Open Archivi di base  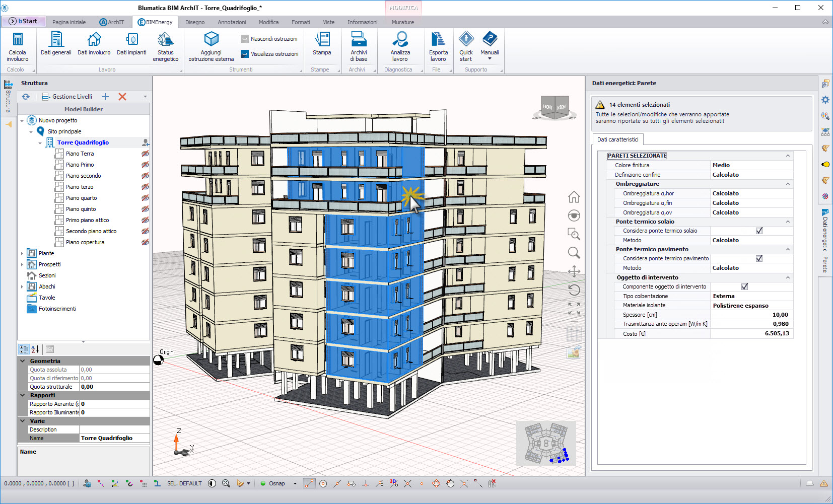[x=359, y=47]
